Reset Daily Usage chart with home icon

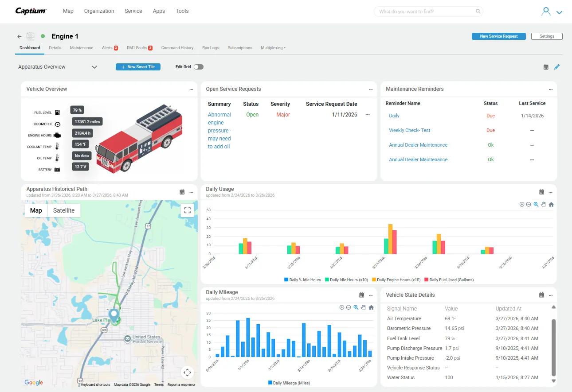pos(551,205)
